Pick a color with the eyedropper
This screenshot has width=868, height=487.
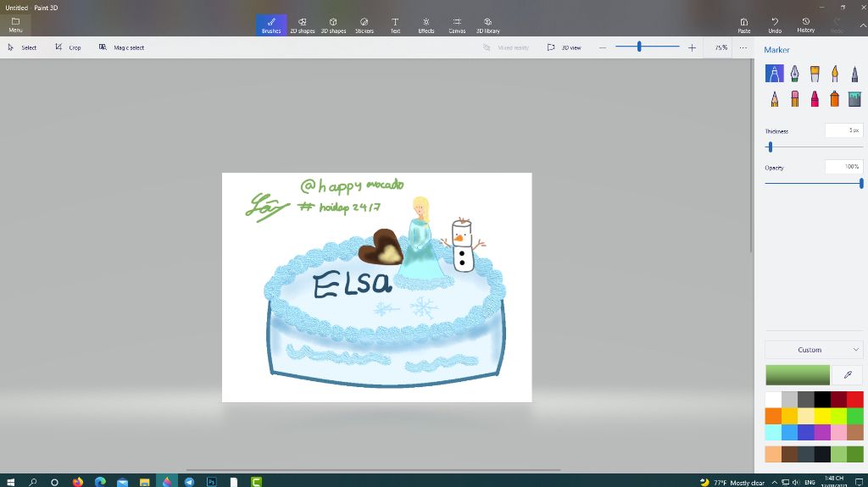point(848,374)
